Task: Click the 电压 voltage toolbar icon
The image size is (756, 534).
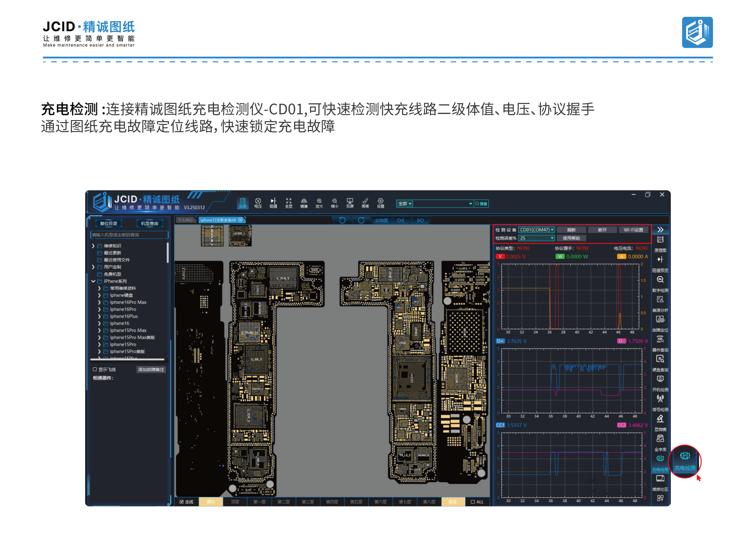Action: 258,203
